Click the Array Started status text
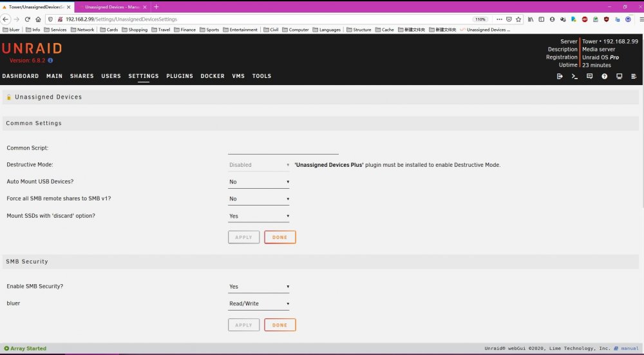The height and width of the screenshot is (355, 644). (28, 349)
